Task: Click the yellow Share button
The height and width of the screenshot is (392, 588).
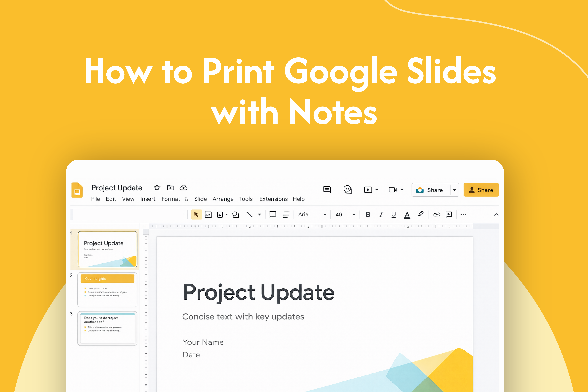Action: (481, 190)
